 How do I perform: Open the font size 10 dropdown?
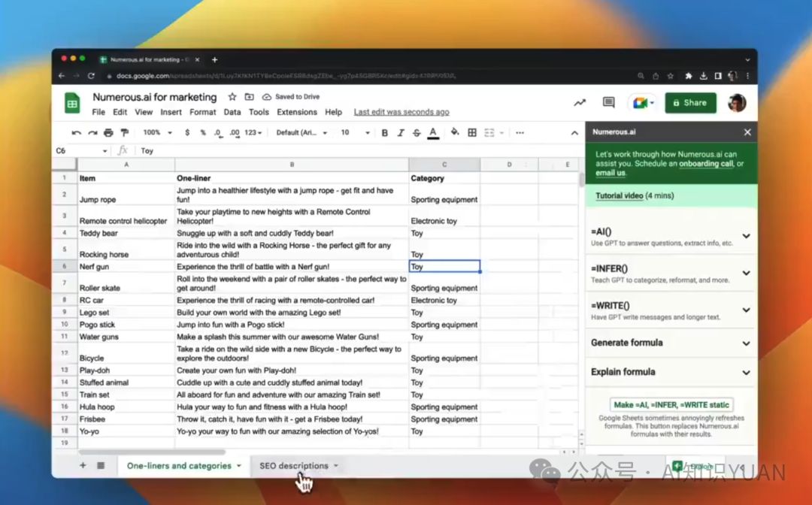click(355, 133)
